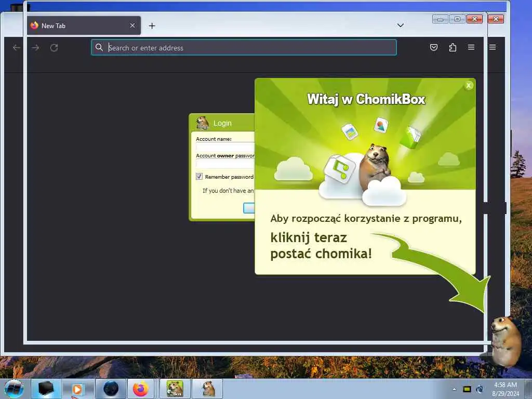Click the hamster icon in Login title
Image resolution: width=532 pixels, height=399 pixels.
pyautogui.click(x=203, y=123)
